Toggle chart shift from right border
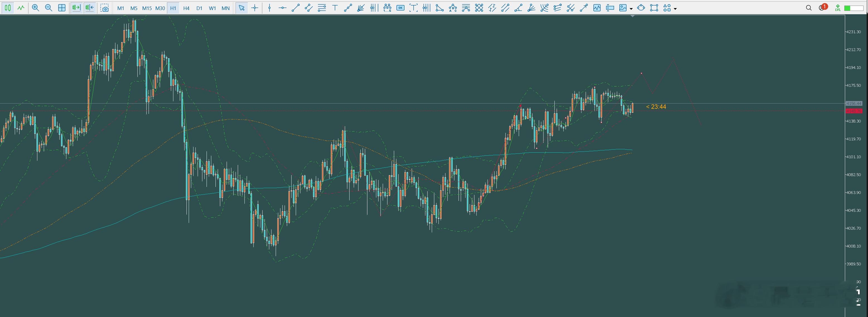The height and width of the screenshot is (317, 868). coord(90,8)
